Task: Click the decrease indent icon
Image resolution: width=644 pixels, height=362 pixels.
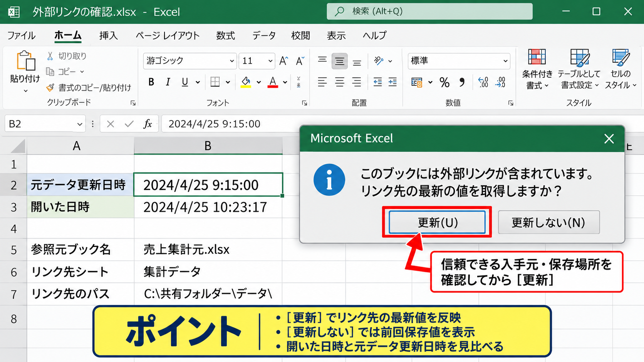Action: pos(378,82)
